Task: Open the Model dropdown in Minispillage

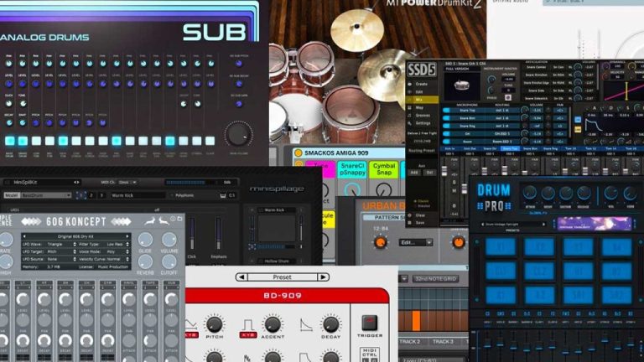Action: coord(38,195)
